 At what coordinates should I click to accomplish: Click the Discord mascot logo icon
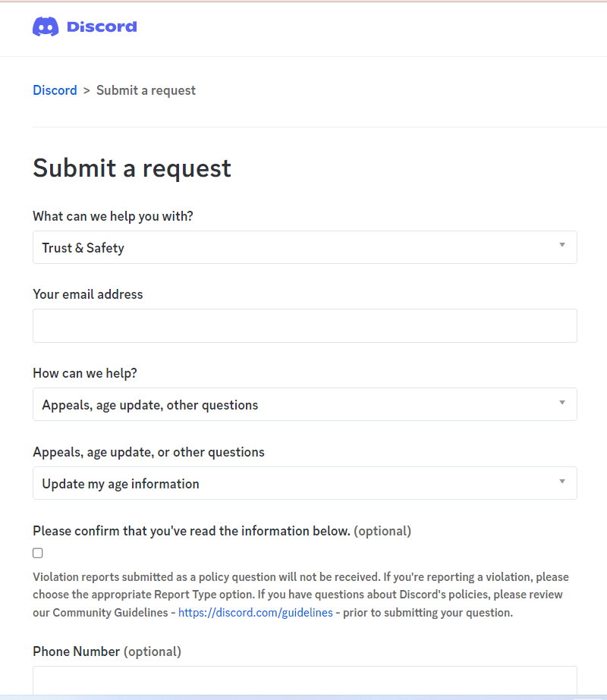46,27
